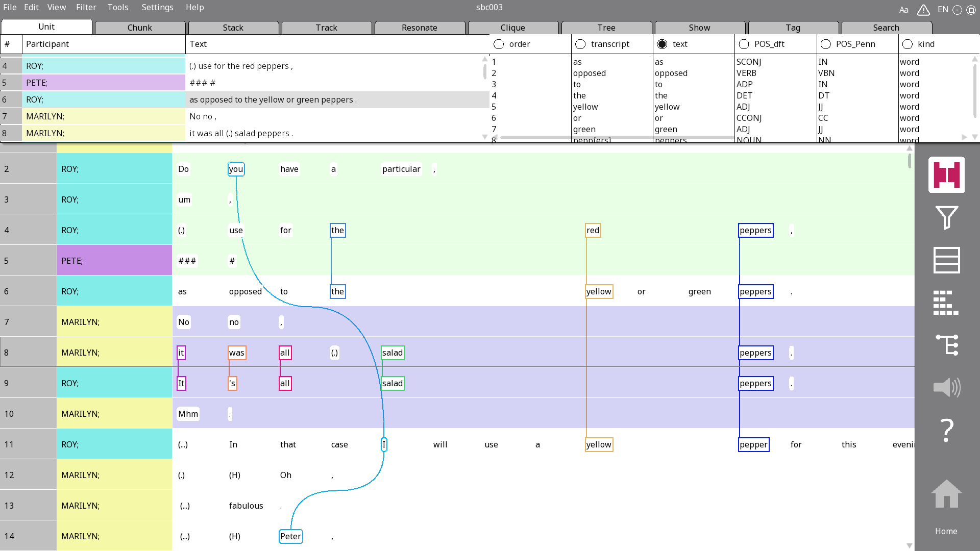Click the stacked rows view icon
Viewport: 980px width, 551px height.
(946, 260)
